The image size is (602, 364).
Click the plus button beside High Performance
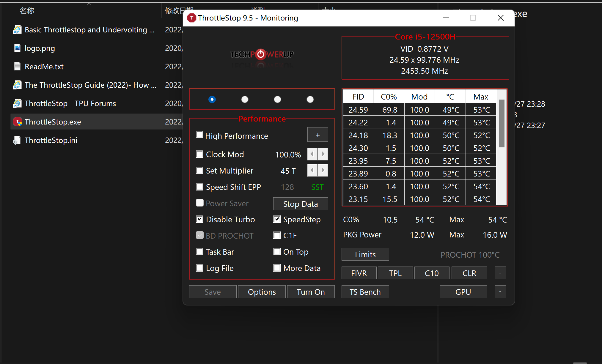click(x=317, y=135)
